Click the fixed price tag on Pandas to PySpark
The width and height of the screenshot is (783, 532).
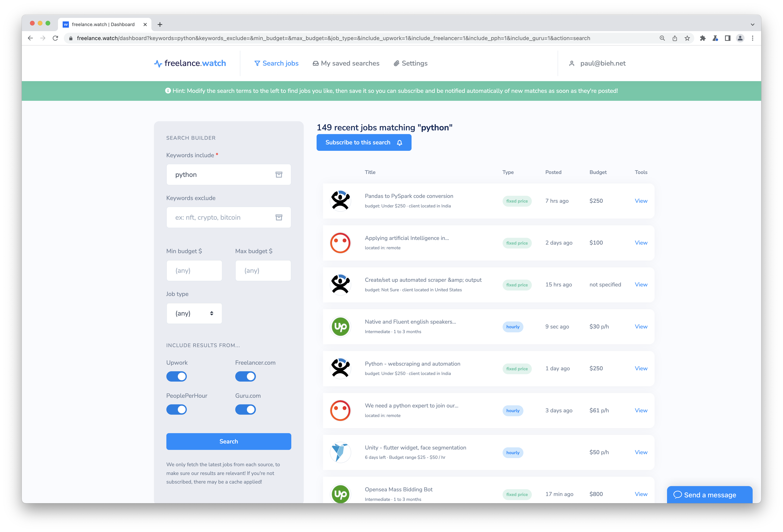[517, 201]
